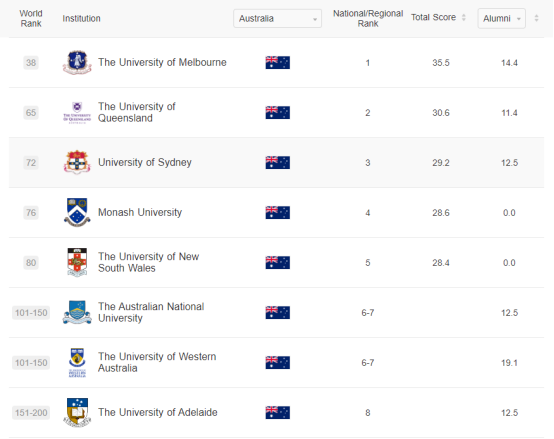
Task: Click the Australian flag in Melbourne row
Action: point(278,63)
